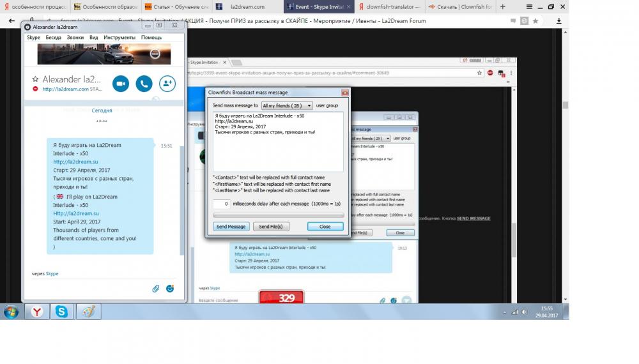Expand the 'All my friends (28)' dropdown
The image size is (639, 364).
click(287, 105)
